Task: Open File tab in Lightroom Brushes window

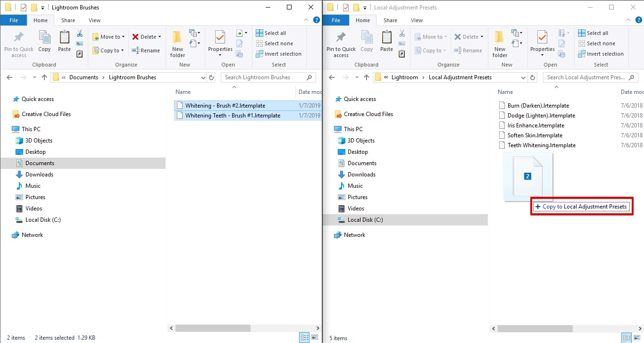Action: click(x=14, y=20)
